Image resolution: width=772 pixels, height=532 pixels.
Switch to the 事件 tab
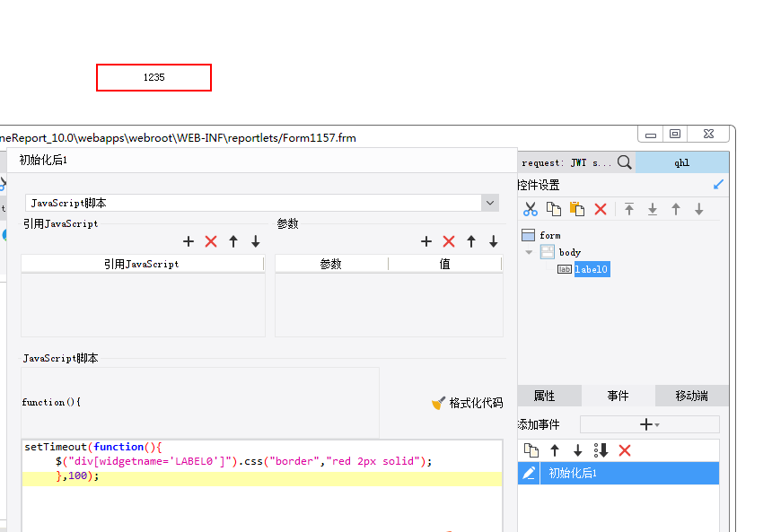click(618, 396)
